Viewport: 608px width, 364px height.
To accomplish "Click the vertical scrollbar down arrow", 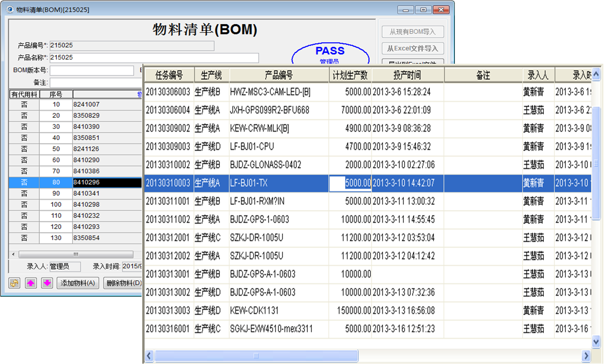I will click(595, 341).
